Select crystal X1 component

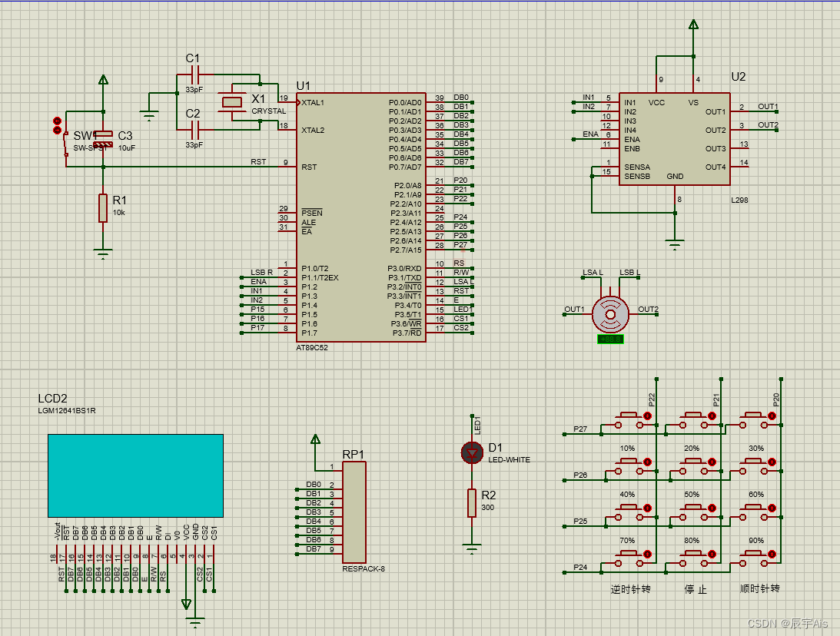(233, 101)
